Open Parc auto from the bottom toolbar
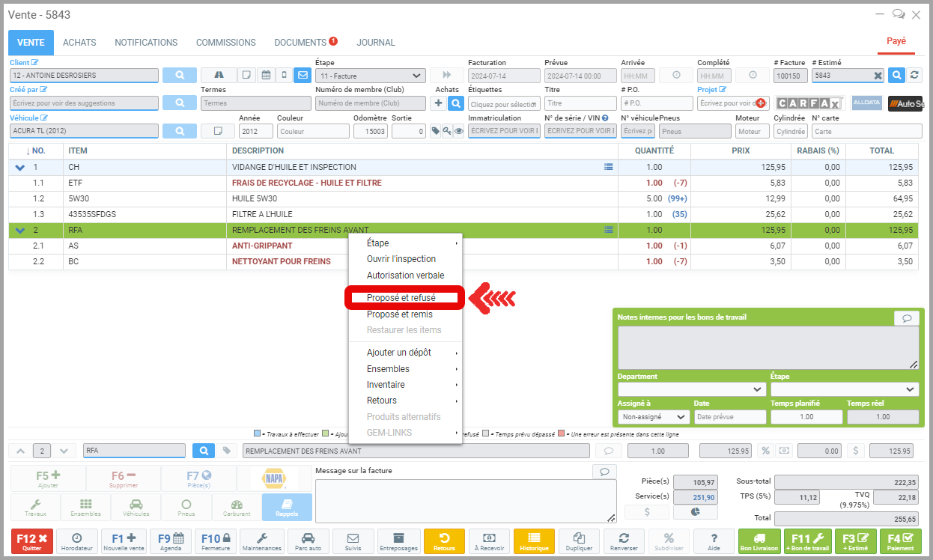933x560 pixels. coord(307,541)
